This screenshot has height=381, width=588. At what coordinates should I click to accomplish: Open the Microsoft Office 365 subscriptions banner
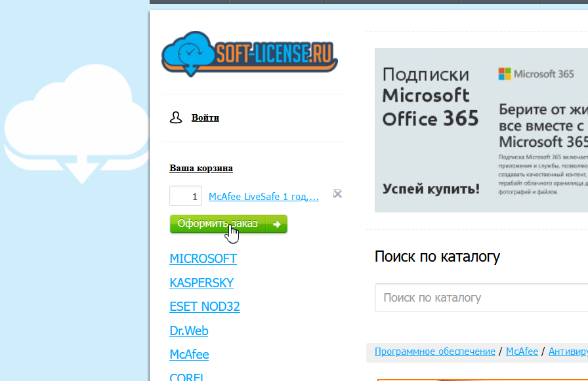[x=482, y=130]
